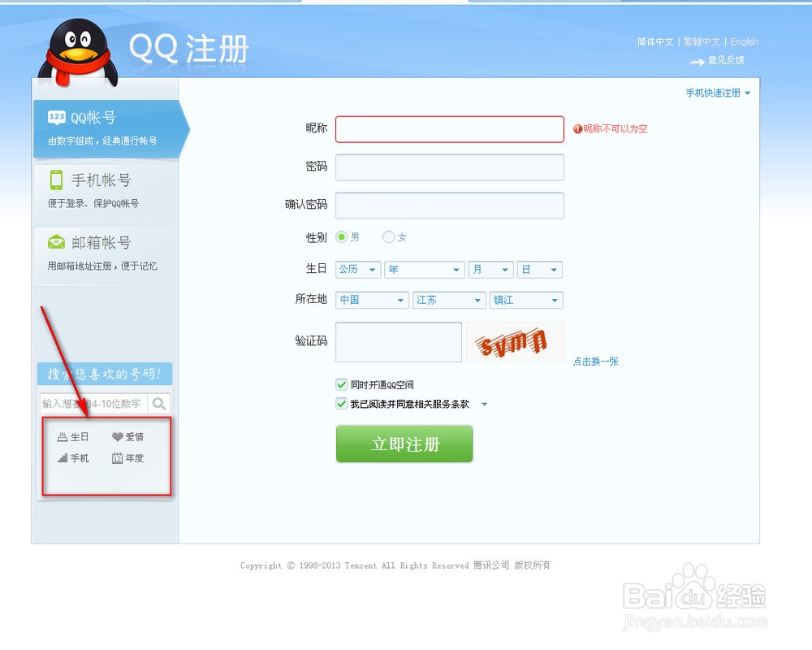The width and height of the screenshot is (812, 650).
Task: Select the 邮箱帐号 registration tab
Action: tap(106, 256)
